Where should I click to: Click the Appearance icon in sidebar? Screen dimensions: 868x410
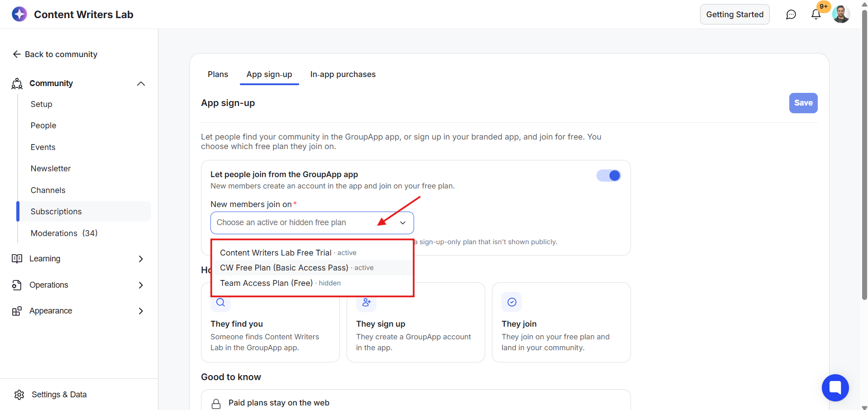pos(17,311)
